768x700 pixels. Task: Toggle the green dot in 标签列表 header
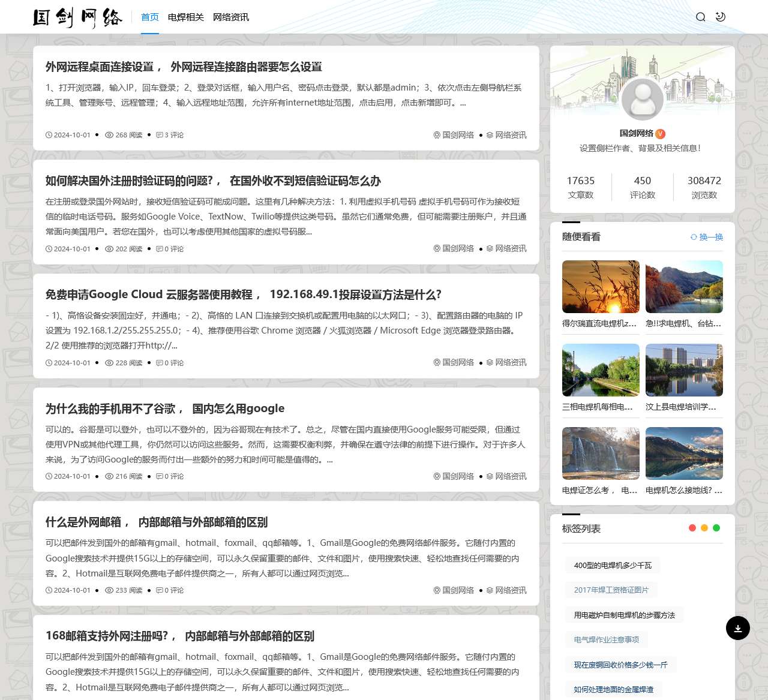[716, 528]
